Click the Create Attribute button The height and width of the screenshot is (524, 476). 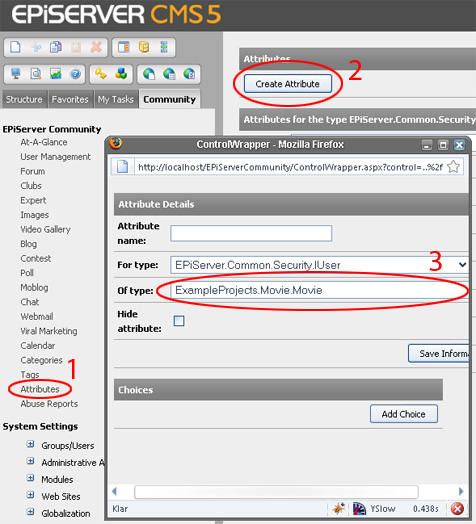click(288, 84)
